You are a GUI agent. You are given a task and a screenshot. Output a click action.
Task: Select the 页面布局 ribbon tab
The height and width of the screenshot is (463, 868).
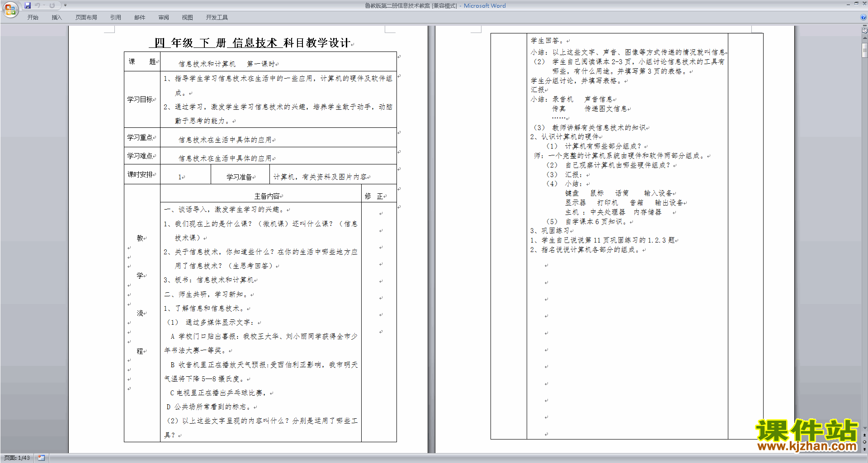click(86, 18)
